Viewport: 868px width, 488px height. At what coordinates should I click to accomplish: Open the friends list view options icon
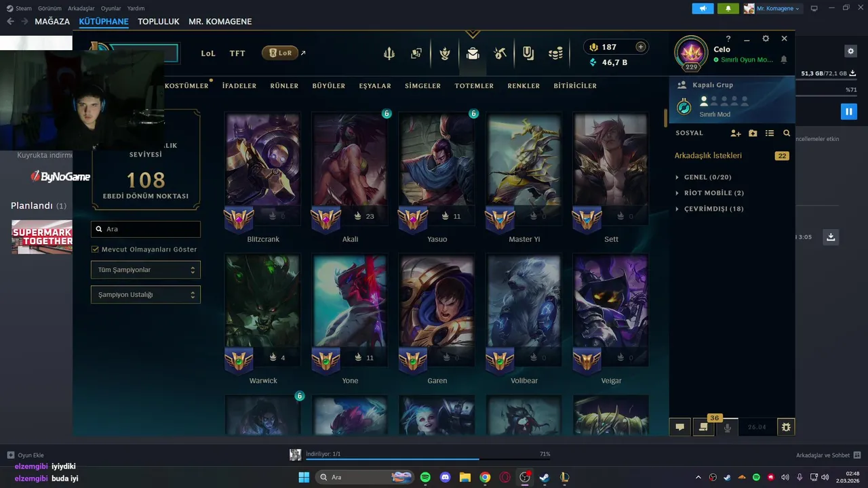(x=770, y=134)
